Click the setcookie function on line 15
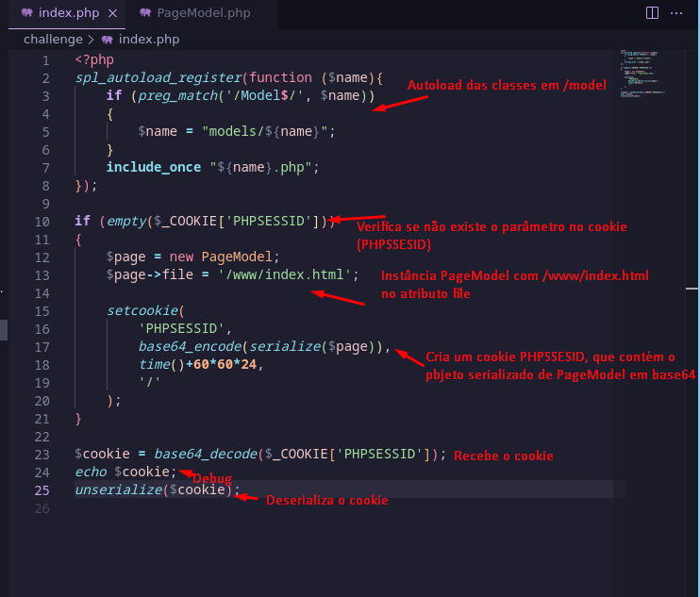Viewport: 700px width, 597px height. coord(142,310)
